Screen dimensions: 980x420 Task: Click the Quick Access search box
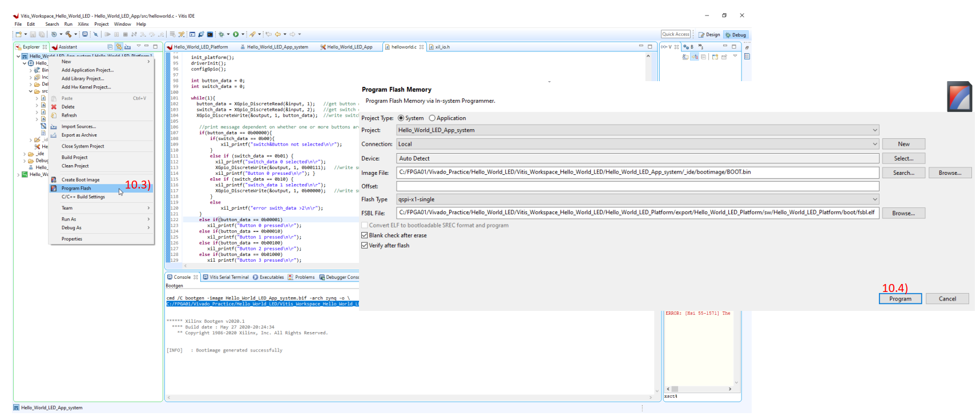coord(676,34)
